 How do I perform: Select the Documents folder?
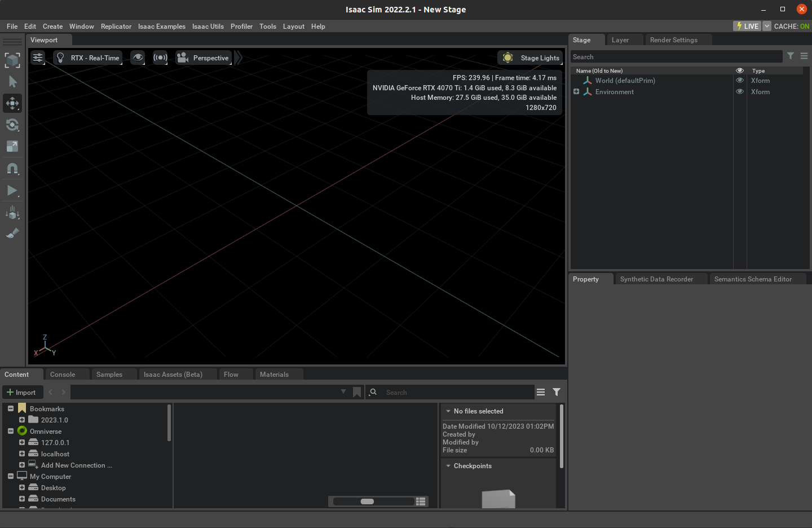tap(58, 499)
